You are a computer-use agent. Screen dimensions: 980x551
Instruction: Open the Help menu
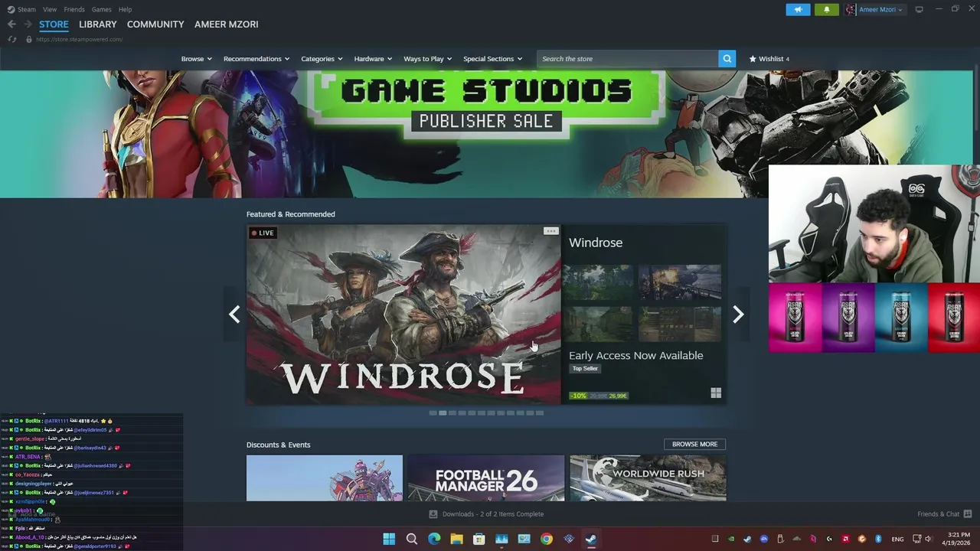pyautogui.click(x=126, y=9)
